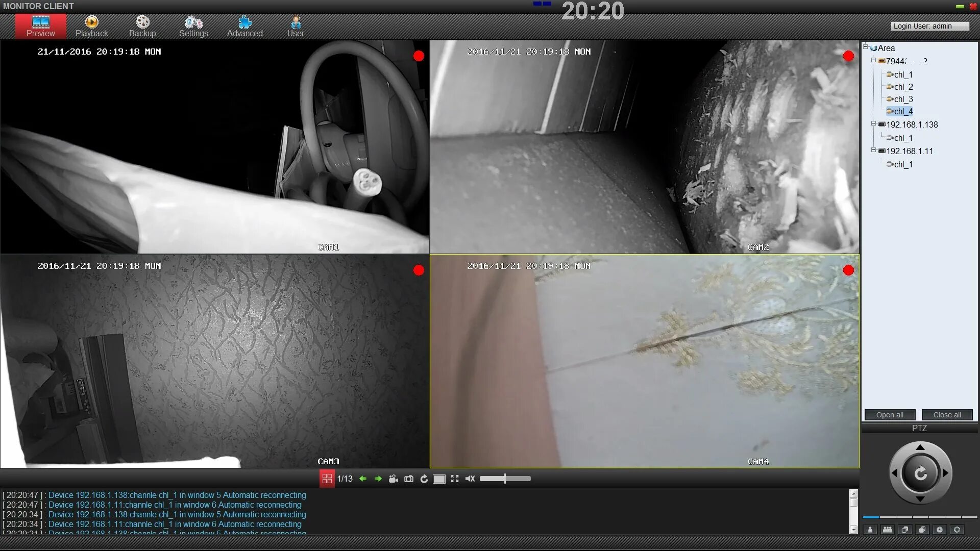Start recording with the video camera icon

(393, 479)
